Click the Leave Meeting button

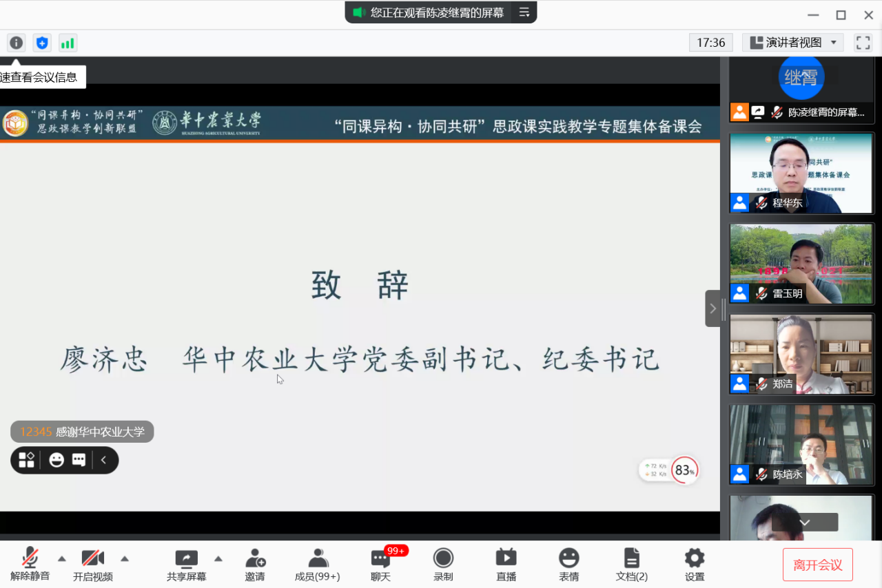[x=817, y=565]
